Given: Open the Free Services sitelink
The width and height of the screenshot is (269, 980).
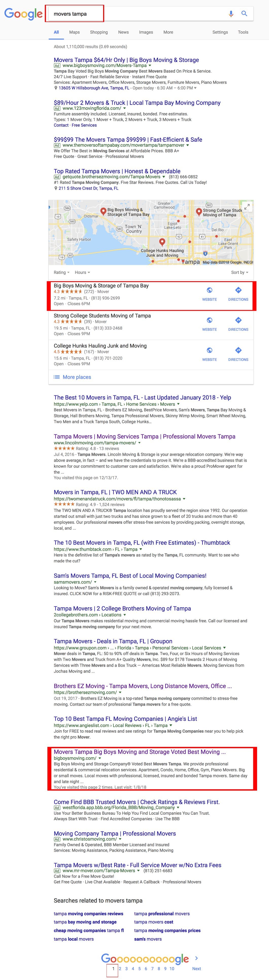Looking at the screenshot, I should (x=84, y=125).
